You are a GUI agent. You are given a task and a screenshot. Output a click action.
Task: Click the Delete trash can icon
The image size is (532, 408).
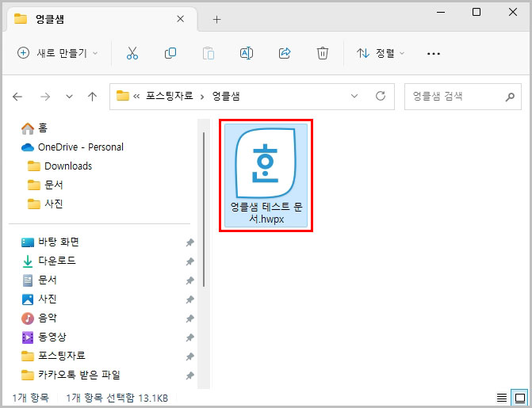coord(323,53)
